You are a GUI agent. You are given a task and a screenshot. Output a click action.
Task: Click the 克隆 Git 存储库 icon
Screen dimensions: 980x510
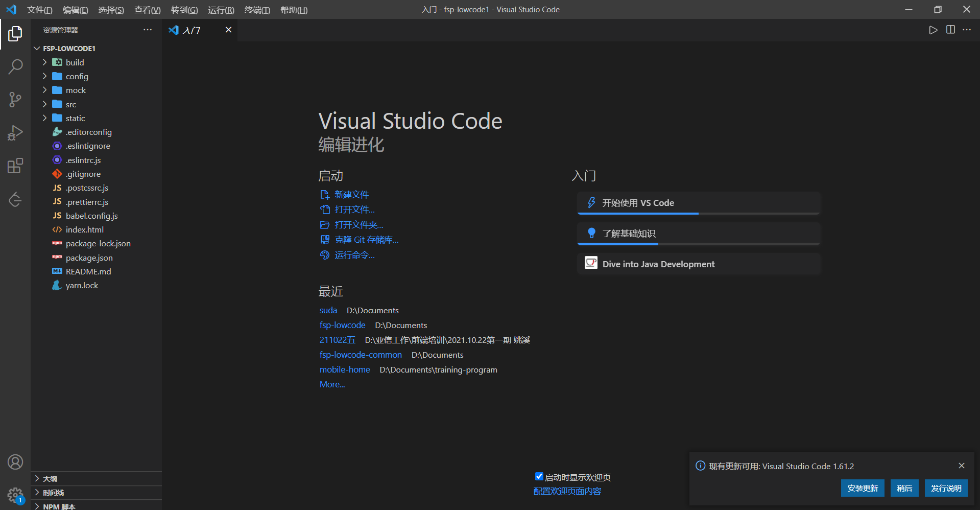pyautogui.click(x=325, y=240)
